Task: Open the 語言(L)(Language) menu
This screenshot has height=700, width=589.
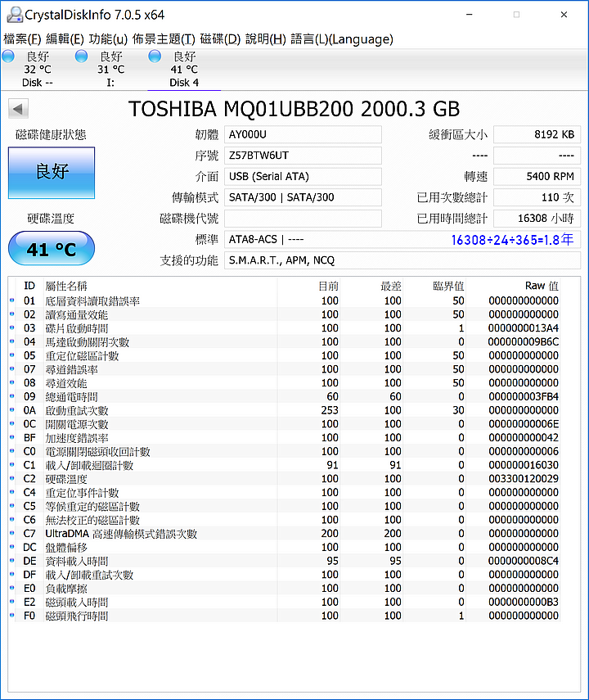Action: tap(342, 39)
